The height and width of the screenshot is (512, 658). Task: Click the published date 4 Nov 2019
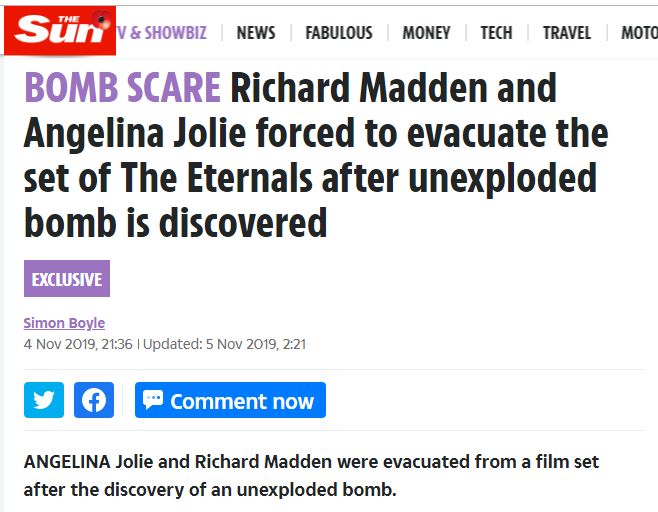[x=78, y=344]
